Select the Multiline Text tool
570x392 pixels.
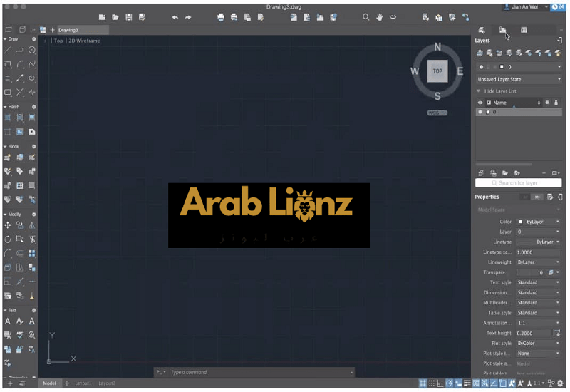pyautogui.click(x=8, y=321)
